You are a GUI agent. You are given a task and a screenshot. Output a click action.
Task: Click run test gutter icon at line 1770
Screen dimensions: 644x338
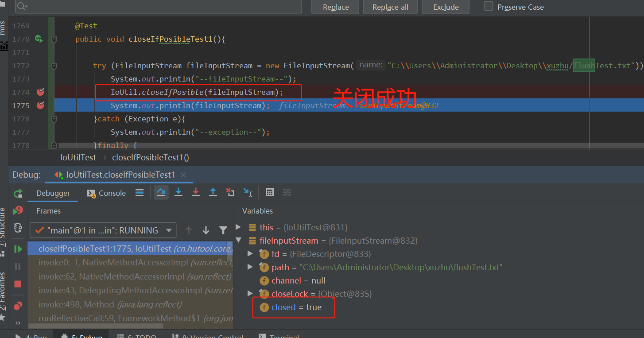click(39, 39)
